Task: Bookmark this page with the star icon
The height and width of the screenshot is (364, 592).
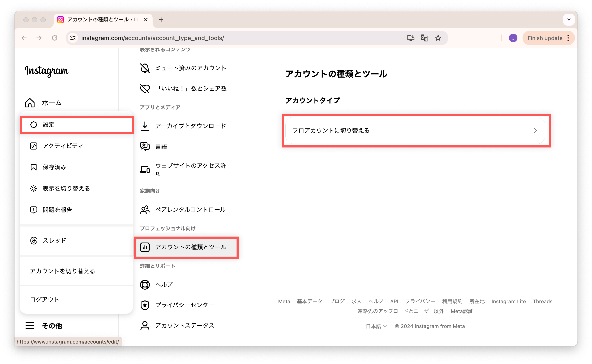Action: [438, 38]
